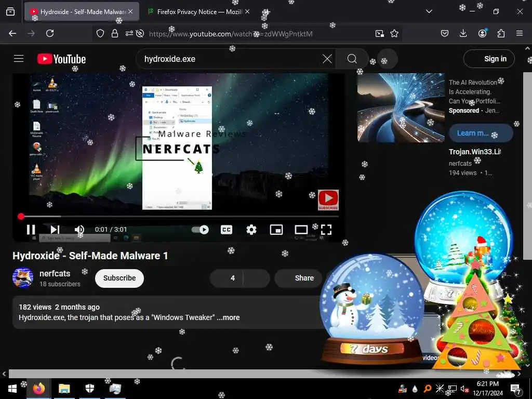The width and height of the screenshot is (532, 399).
Task: Click the padlock site security icon
Action: [x=115, y=33]
